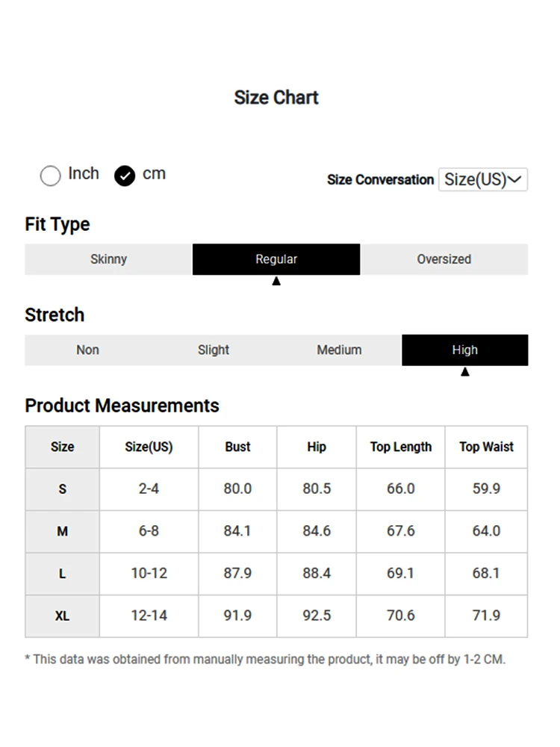Select the Non stretch option
Viewport: 560px width, 747px height.
[87, 350]
